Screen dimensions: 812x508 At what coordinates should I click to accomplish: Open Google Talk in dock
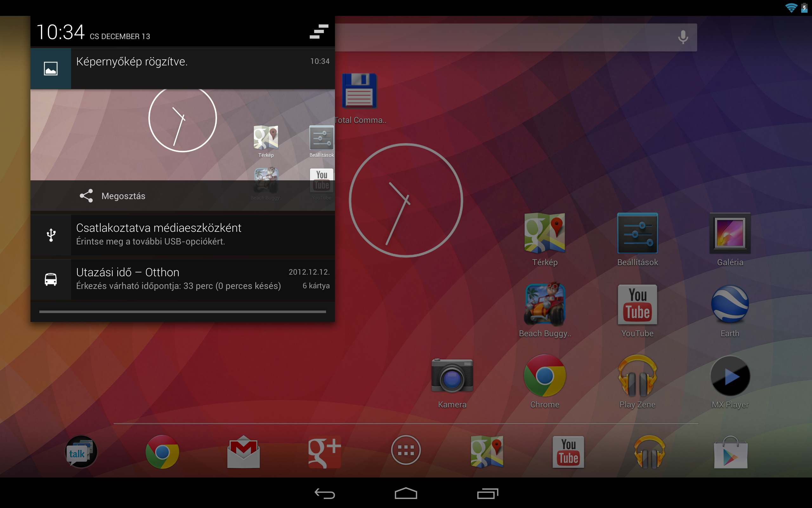(x=81, y=451)
